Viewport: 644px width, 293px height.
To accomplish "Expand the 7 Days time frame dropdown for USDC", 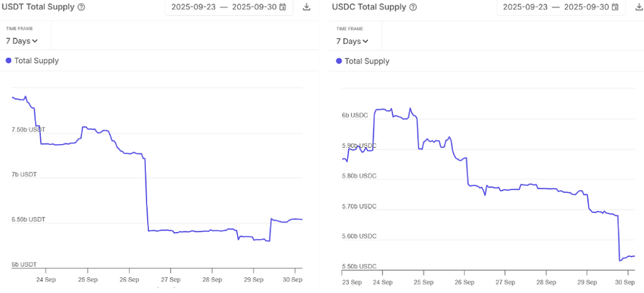I will coord(352,41).
